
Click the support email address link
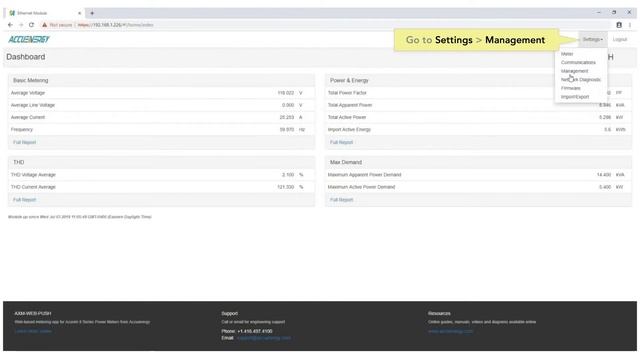click(x=264, y=338)
